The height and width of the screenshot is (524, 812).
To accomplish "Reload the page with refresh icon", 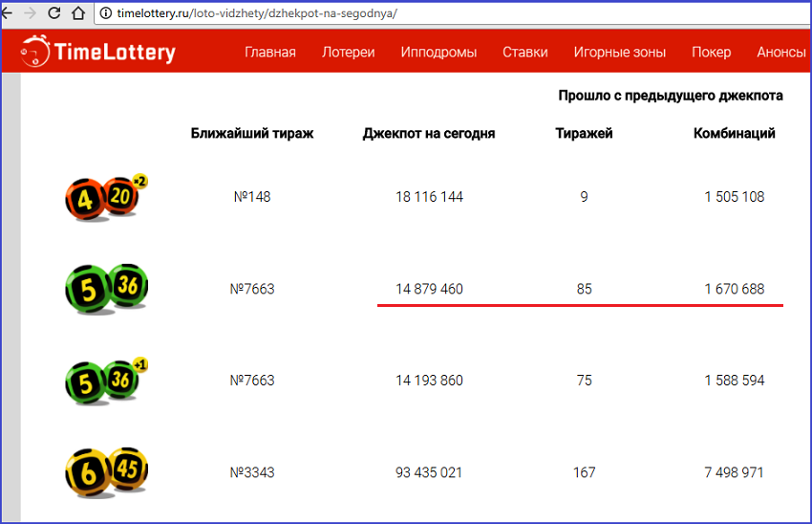I will click(54, 13).
